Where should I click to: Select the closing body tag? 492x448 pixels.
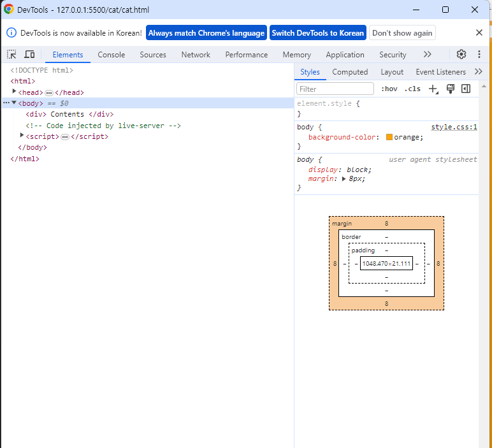click(33, 147)
